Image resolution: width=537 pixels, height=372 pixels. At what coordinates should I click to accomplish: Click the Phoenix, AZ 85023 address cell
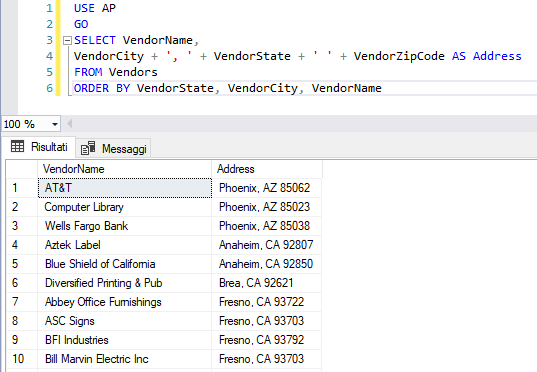coord(267,207)
